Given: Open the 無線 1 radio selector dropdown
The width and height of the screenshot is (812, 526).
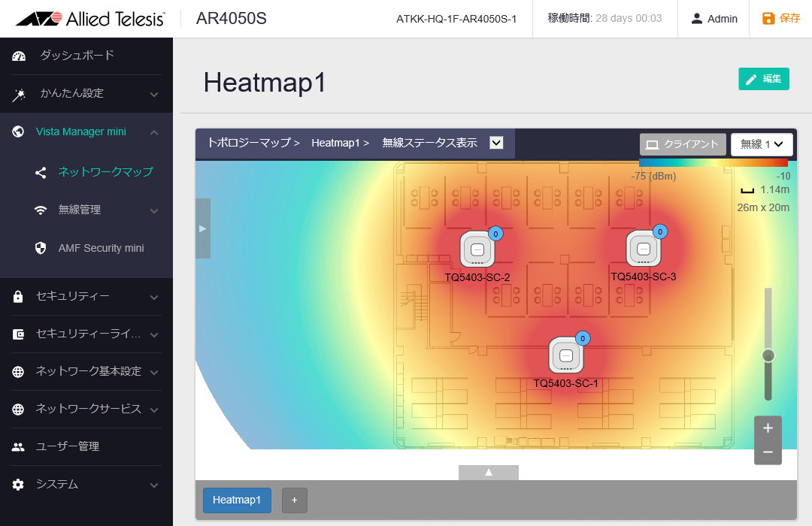Looking at the screenshot, I should pos(762,144).
